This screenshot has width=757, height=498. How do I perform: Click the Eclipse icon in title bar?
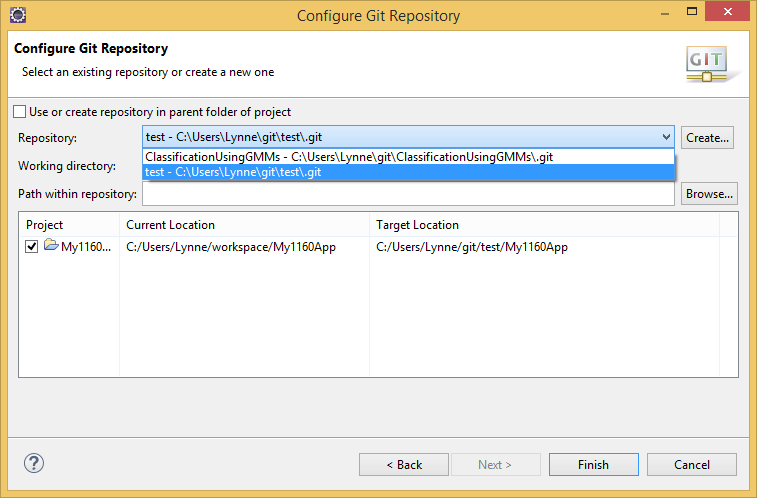(18, 15)
